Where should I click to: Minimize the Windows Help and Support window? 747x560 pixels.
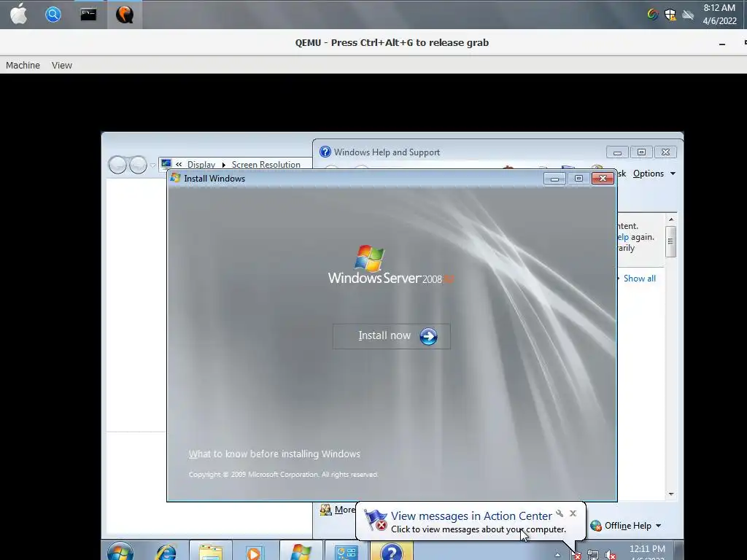coord(617,152)
